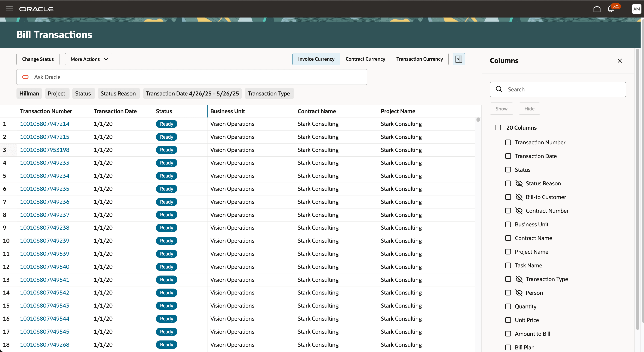
Task: Click the hidden-eye icon beside Status Reason
Action: click(x=519, y=183)
